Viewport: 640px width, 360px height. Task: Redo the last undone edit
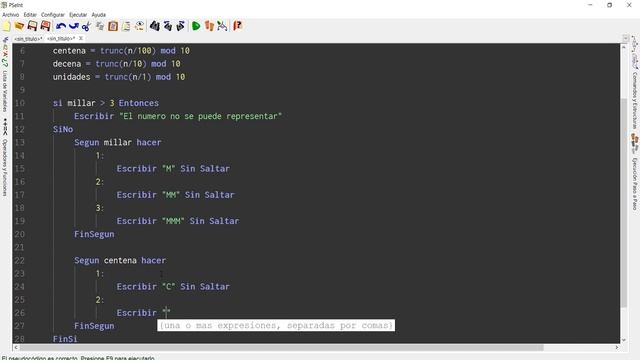[74, 26]
